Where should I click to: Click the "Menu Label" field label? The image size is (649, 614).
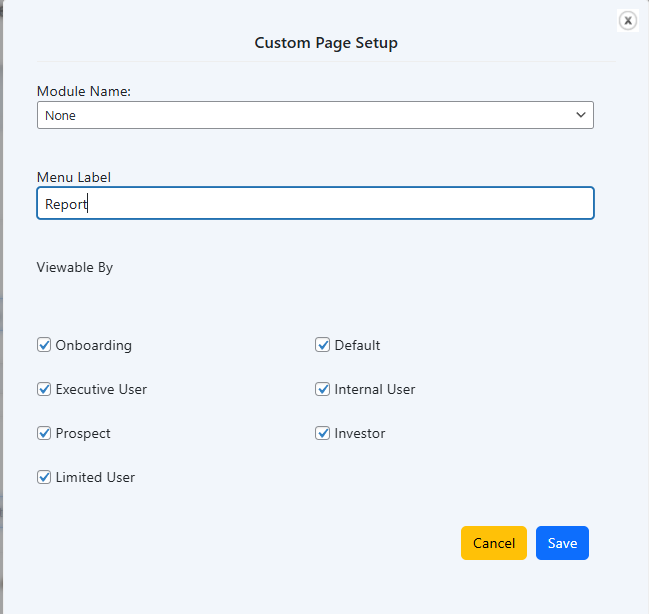pos(74,177)
